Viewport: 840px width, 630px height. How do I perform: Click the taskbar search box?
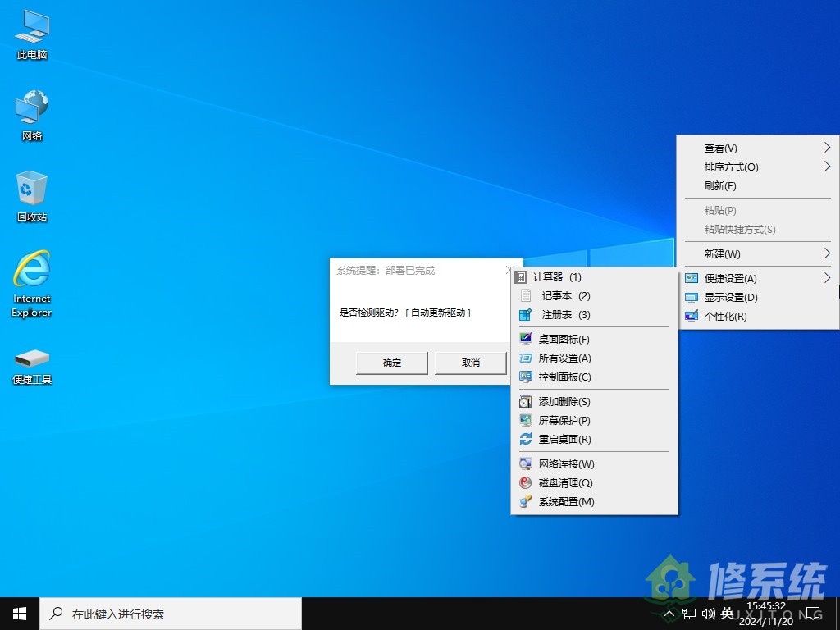point(171,614)
